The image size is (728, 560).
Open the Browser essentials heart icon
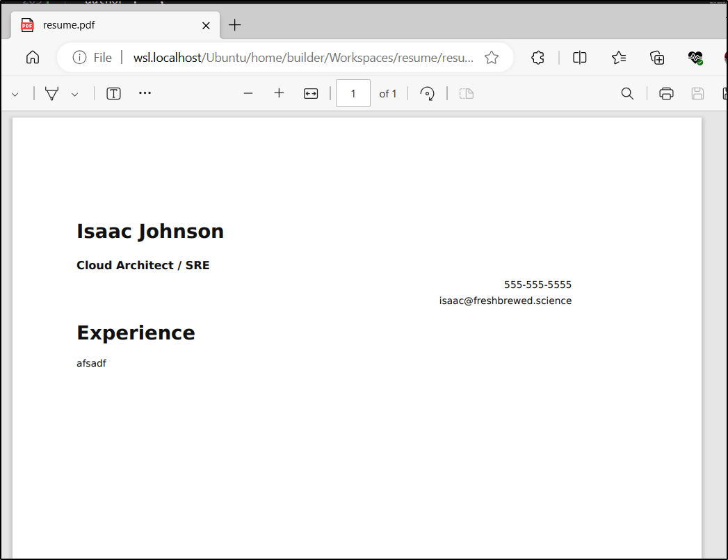(x=695, y=58)
